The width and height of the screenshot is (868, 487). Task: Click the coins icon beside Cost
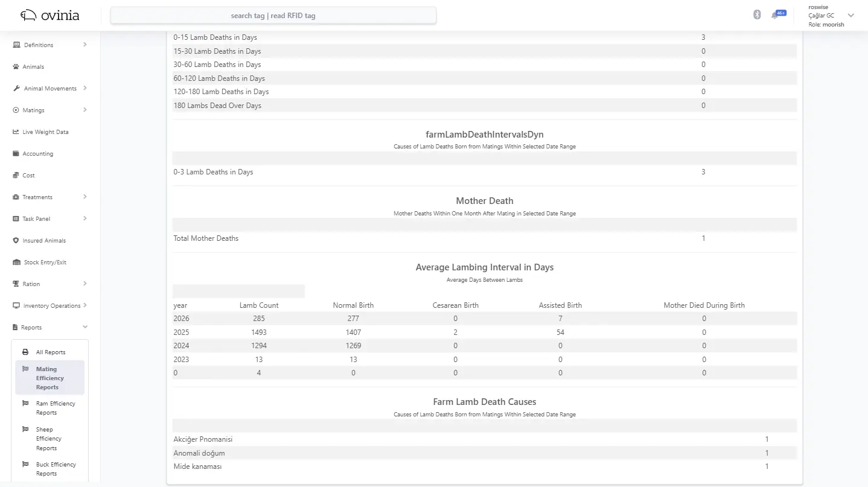pyautogui.click(x=16, y=176)
